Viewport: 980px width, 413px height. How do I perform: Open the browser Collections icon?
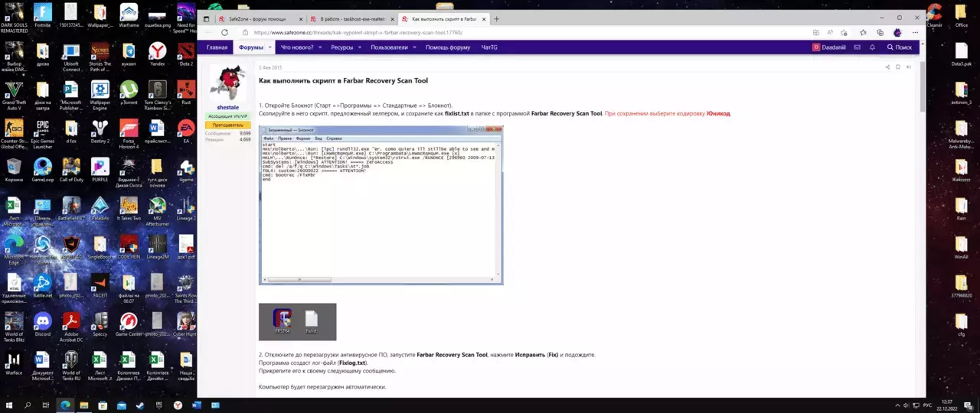880,33
